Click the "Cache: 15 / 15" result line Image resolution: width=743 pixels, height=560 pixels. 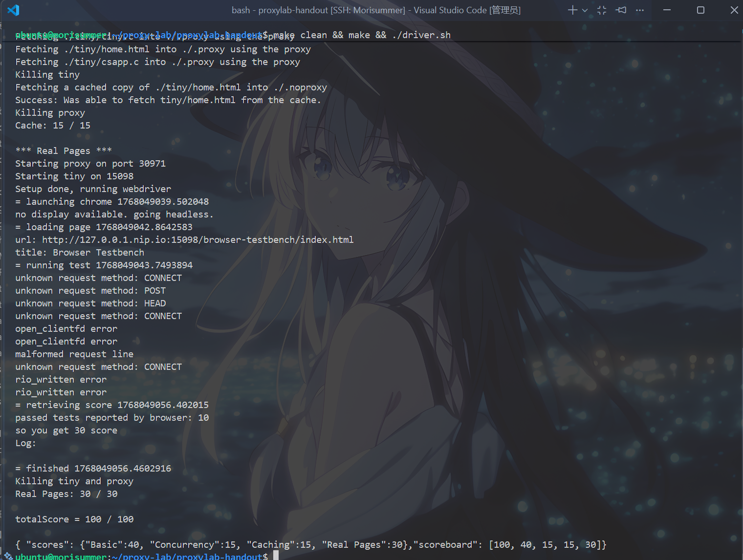pyautogui.click(x=53, y=126)
